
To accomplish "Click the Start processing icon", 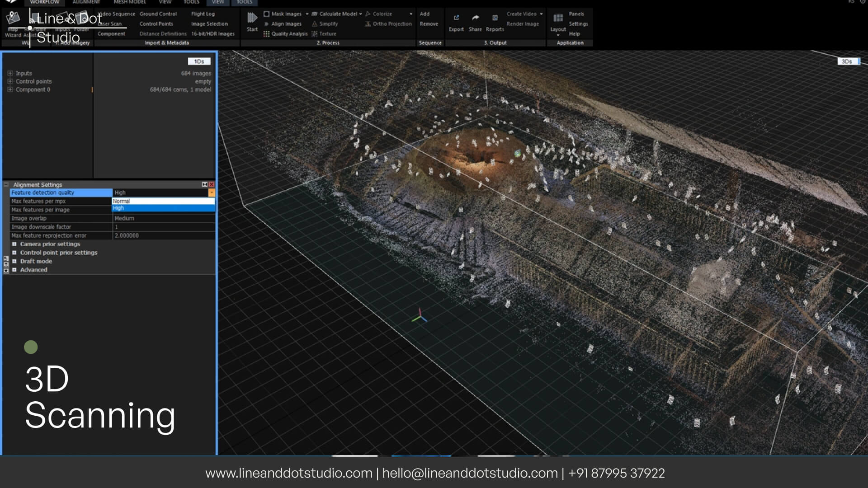I will click(252, 18).
